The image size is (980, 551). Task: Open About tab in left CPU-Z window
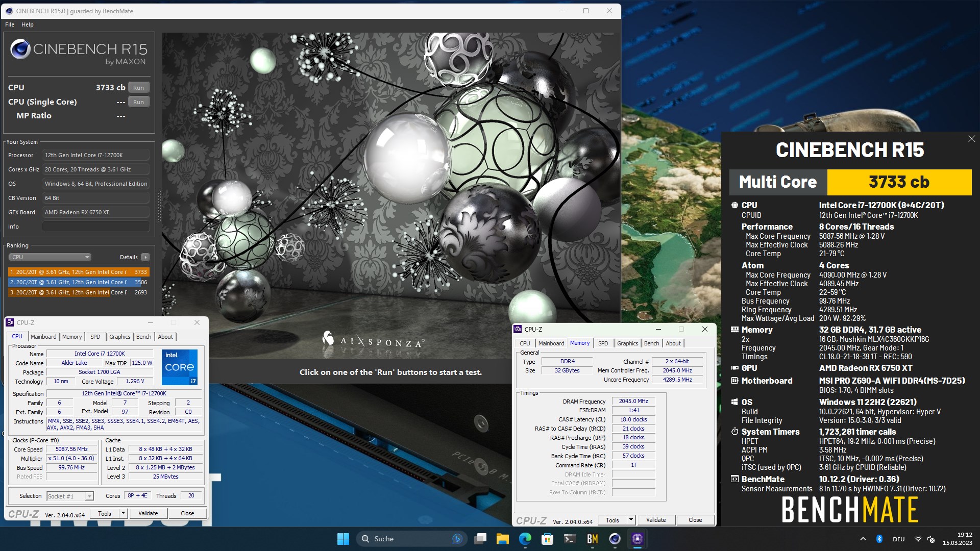[x=165, y=337]
